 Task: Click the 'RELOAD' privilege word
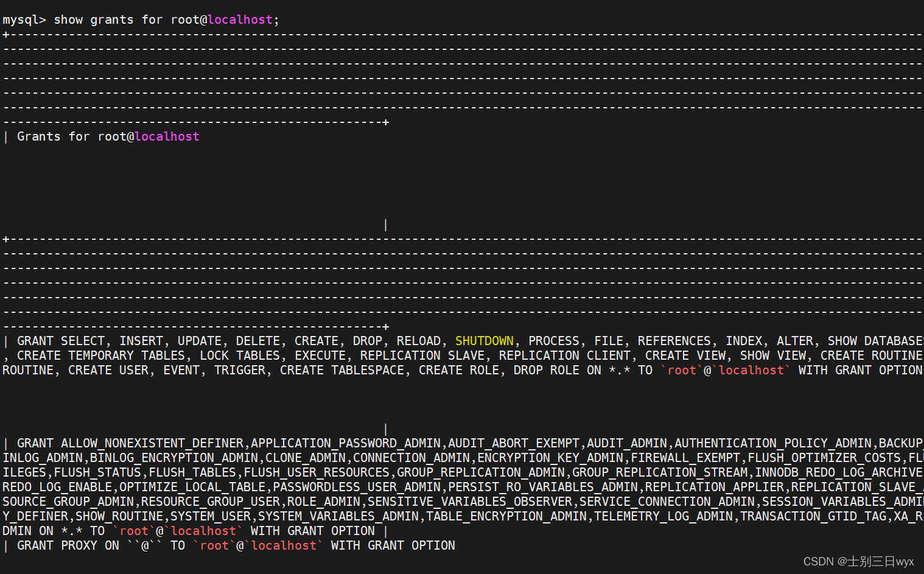pyautogui.click(x=419, y=341)
